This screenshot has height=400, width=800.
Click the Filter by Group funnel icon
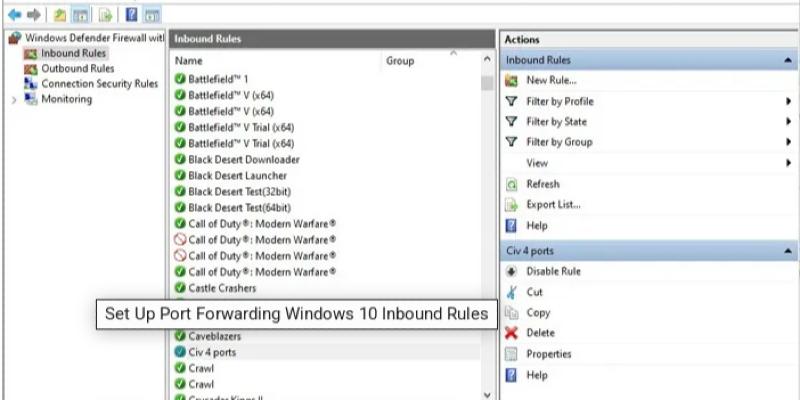click(511, 142)
